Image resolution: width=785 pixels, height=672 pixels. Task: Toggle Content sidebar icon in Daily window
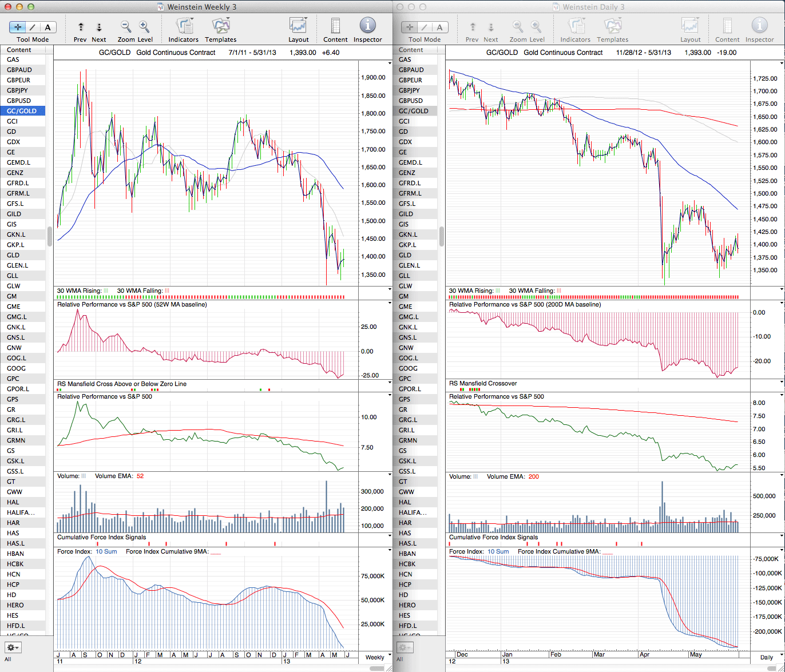click(x=727, y=26)
